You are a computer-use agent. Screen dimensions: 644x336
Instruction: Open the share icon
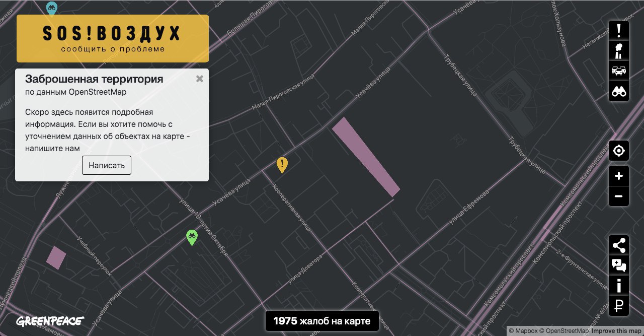click(x=619, y=245)
